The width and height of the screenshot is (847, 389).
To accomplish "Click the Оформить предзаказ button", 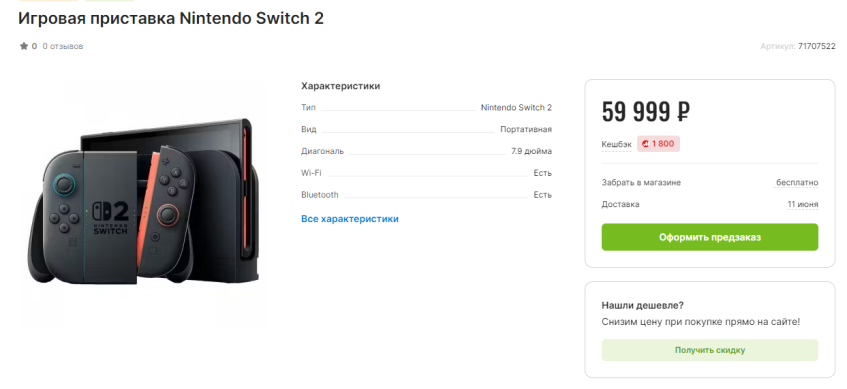I will point(710,237).
